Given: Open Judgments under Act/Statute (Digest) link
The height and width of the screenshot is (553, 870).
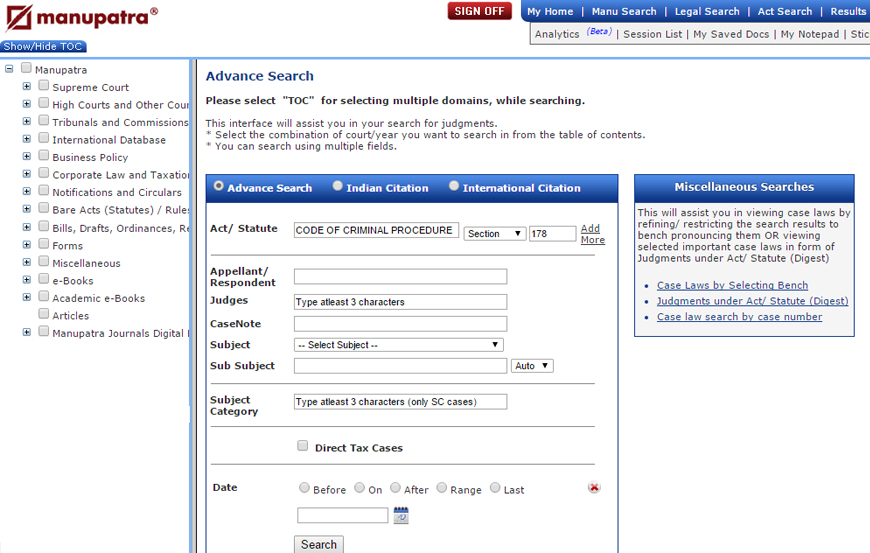Looking at the screenshot, I should pos(752,301).
